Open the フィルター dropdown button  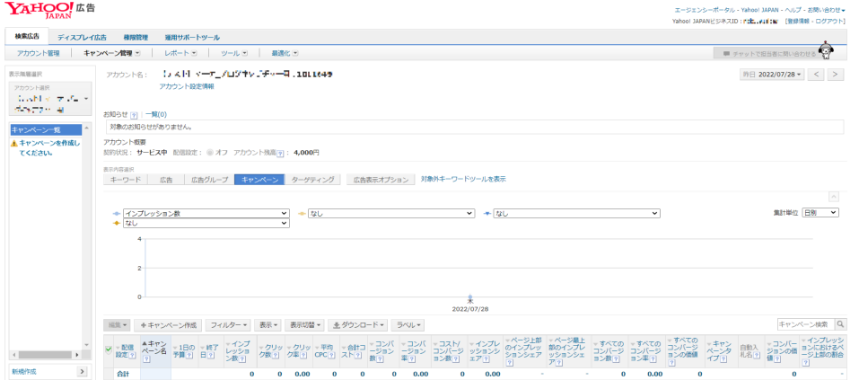[229, 325]
